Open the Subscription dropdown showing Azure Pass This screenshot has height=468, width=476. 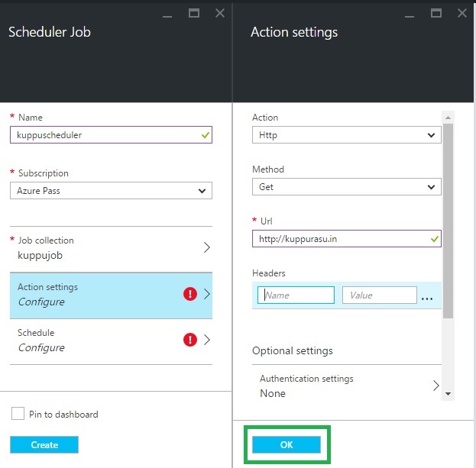click(111, 190)
